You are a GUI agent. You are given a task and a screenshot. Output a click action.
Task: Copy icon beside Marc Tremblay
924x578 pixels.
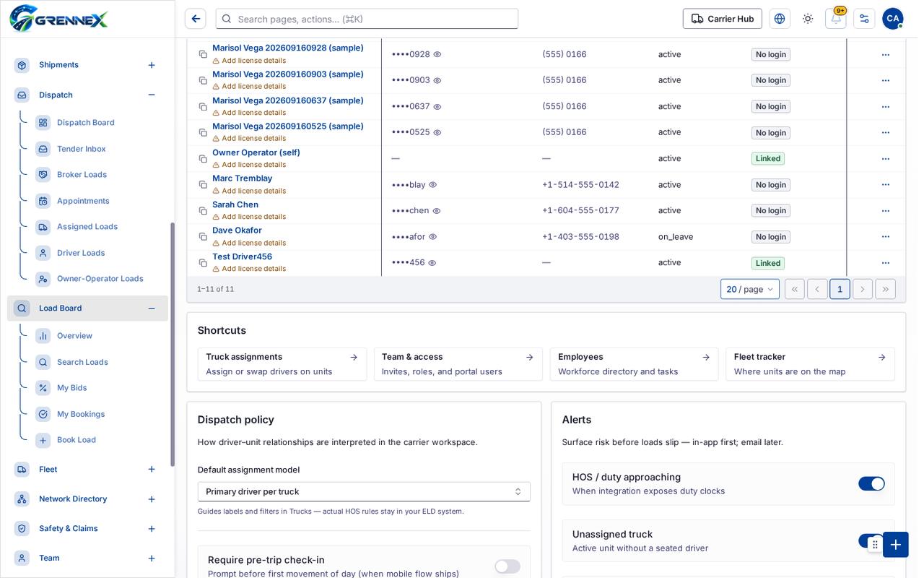(x=203, y=185)
